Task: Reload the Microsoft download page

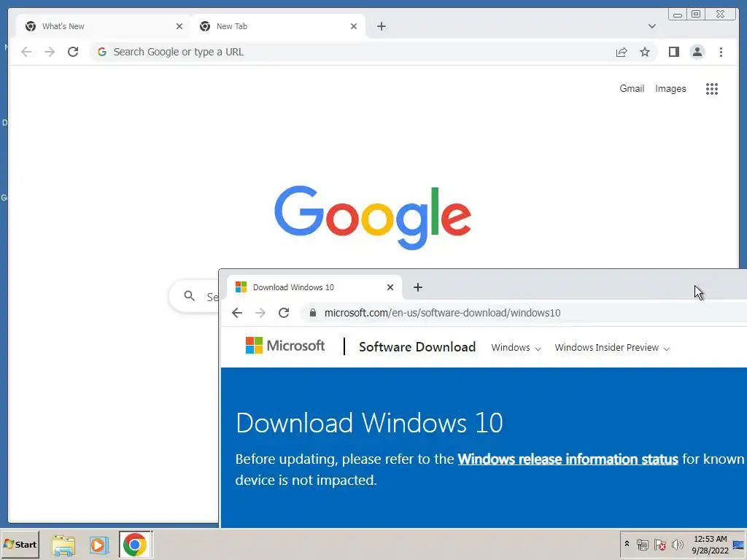Action: pos(284,313)
